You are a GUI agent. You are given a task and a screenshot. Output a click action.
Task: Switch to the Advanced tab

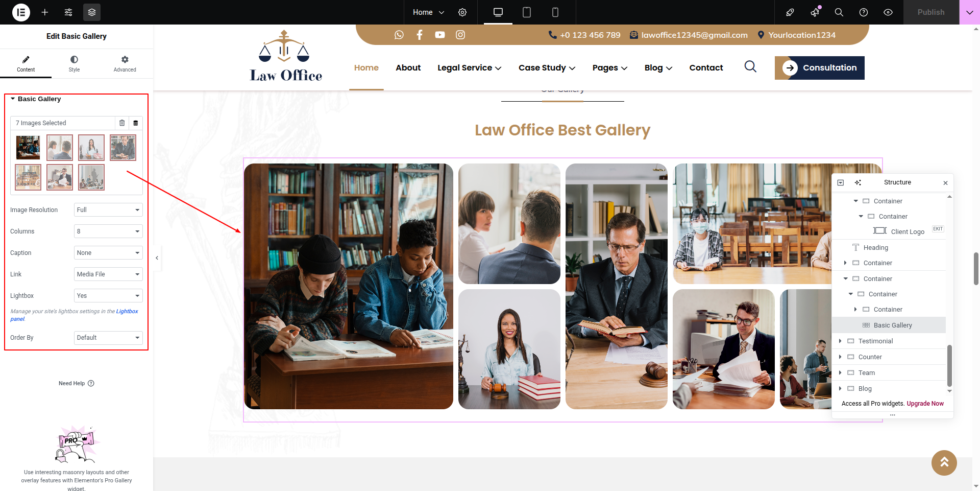tap(125, 64)
